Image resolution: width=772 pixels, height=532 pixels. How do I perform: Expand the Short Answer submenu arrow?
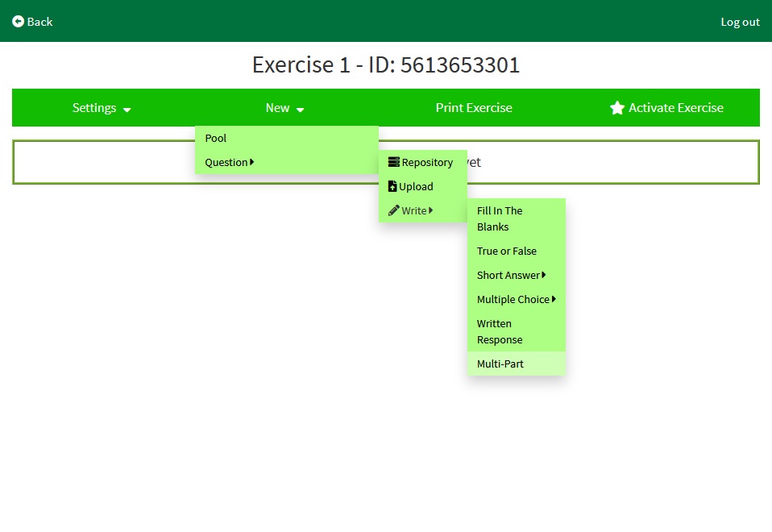544,275
